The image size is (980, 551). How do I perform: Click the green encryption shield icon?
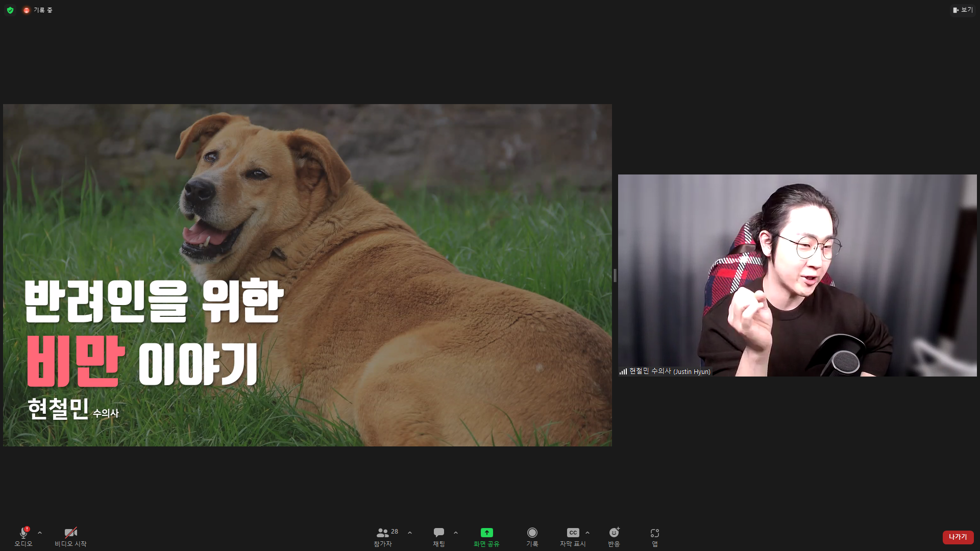point(10,10)
